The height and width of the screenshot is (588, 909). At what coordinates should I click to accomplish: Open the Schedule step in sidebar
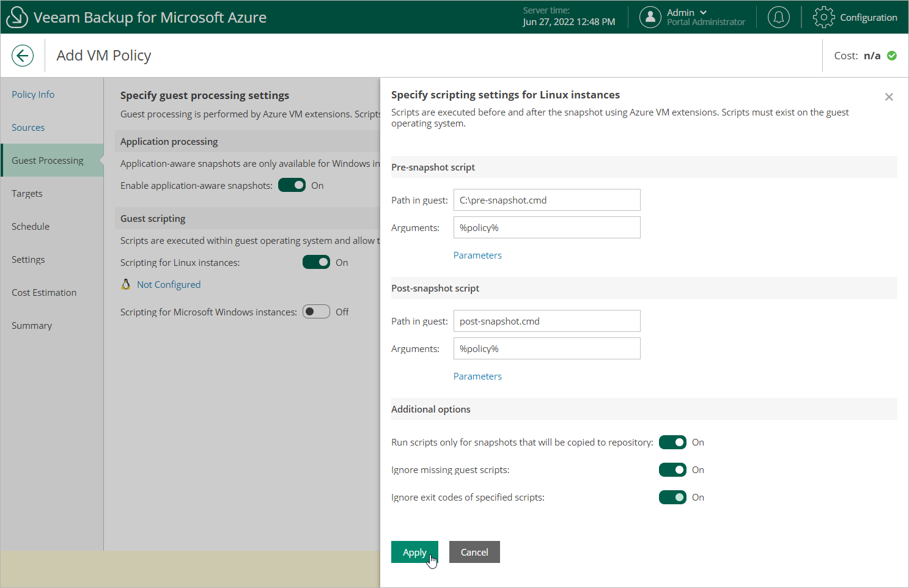click(31, 226)
